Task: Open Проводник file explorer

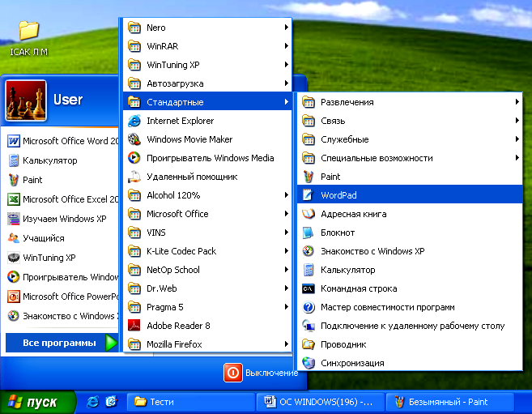Action: (x=410, y=344)
